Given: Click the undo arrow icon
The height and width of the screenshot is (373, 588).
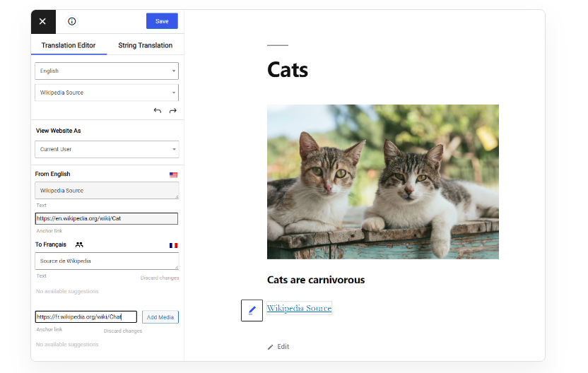Looking at the screenshot, I should tap(158, 111).
